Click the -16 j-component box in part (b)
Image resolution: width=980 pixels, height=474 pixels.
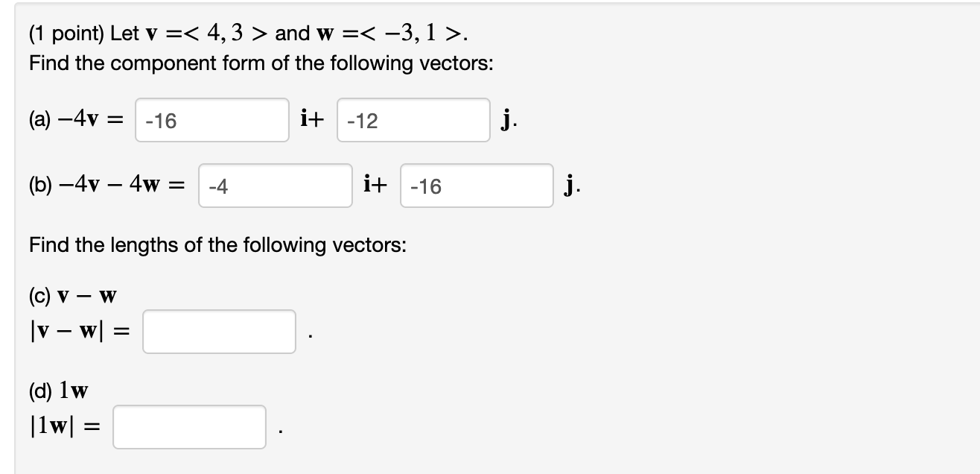pos(476,186)
